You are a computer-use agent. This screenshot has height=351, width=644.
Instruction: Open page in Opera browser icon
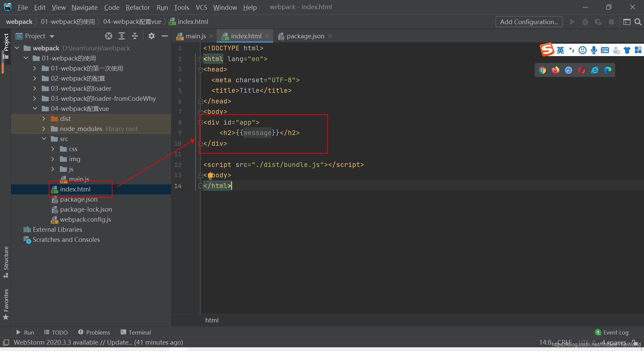582,70
